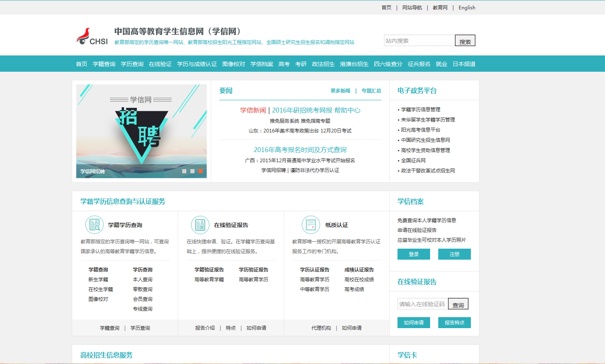Click the 纸质认证 certificate icon
Screen dimensions: 605x364
(x=311, y=225)
